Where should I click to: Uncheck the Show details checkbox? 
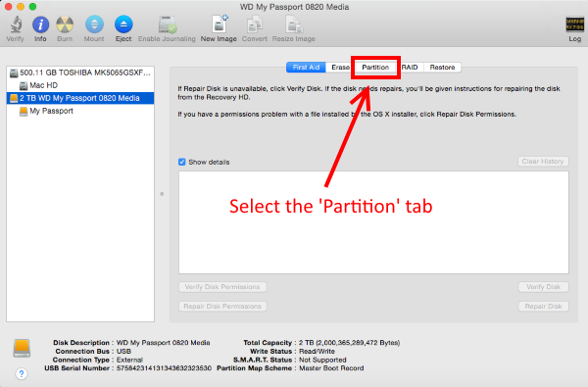(x=182, y=162)
